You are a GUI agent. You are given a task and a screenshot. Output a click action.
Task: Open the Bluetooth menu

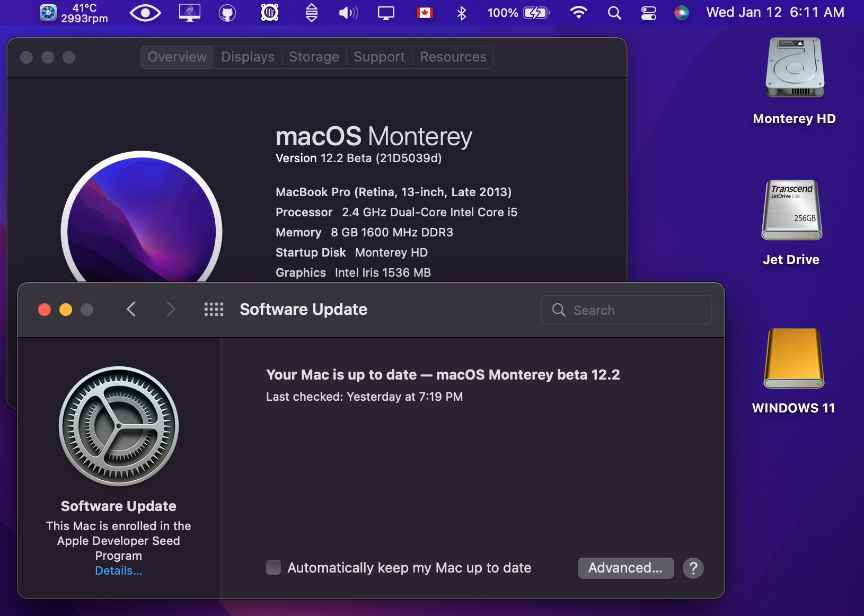pyautogui.click(x=462, y=13)
